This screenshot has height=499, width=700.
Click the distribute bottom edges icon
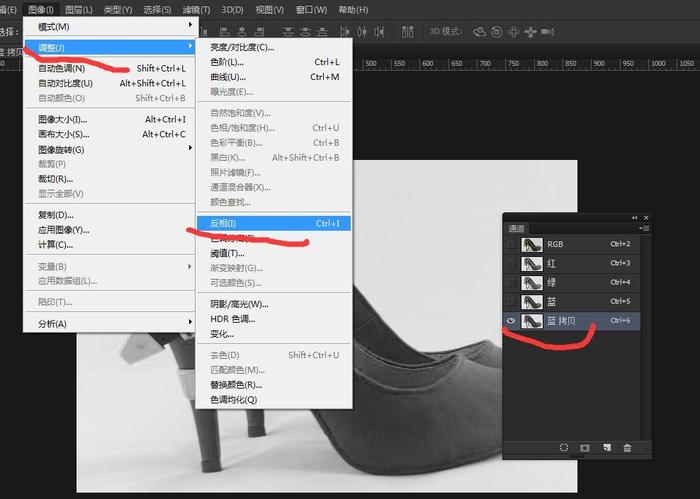[322, 32]
